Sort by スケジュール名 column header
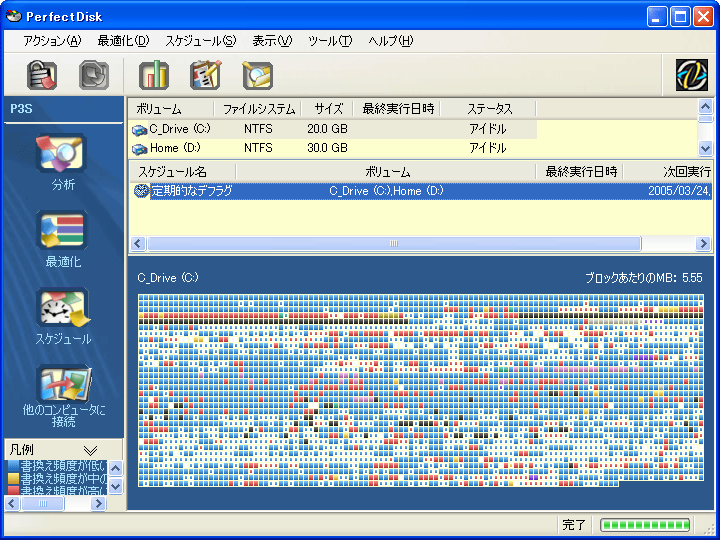The width and height of the screenshot is (720, 540). pyautogui.click(x=183, y=172)
